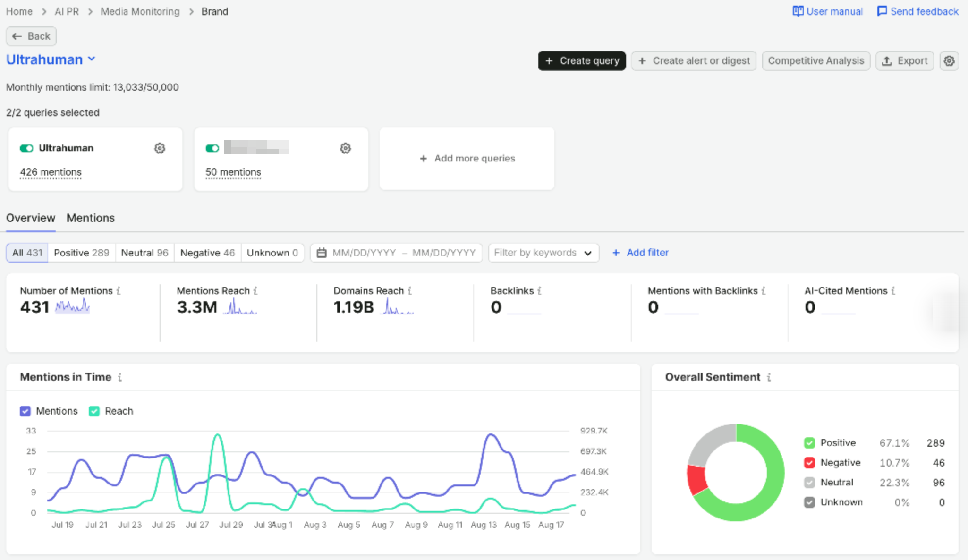The image size is (968, 560).
Task: Click the red Negative segment of sentiment donut
Action: click(x=696, y=479)
